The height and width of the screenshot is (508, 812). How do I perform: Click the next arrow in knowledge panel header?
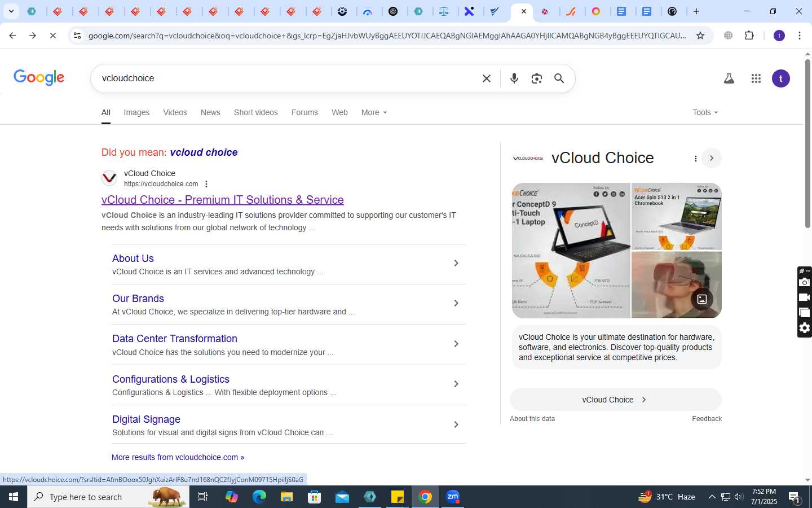pyautogui.click(x=712, y=158)
